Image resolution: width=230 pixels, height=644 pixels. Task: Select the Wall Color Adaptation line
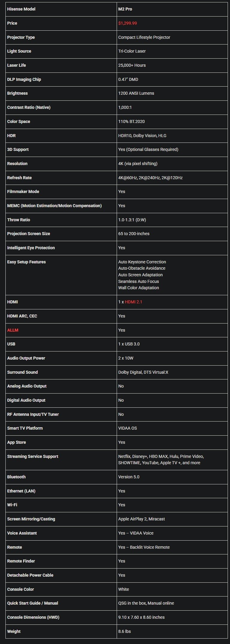[139, 288]
